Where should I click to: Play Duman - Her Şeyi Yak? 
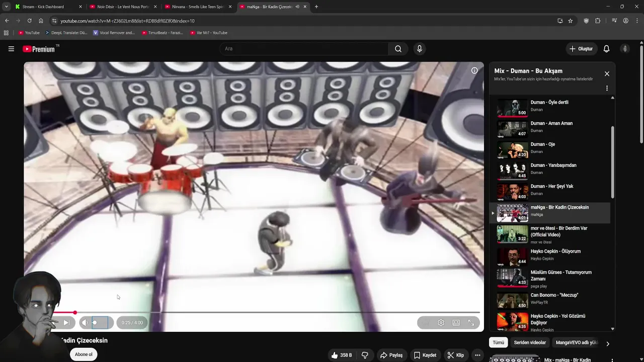click(549, 191)
